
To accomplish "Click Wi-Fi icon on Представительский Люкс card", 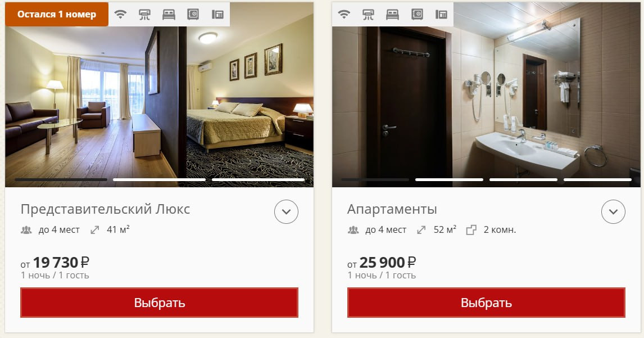I will [120, 15].
